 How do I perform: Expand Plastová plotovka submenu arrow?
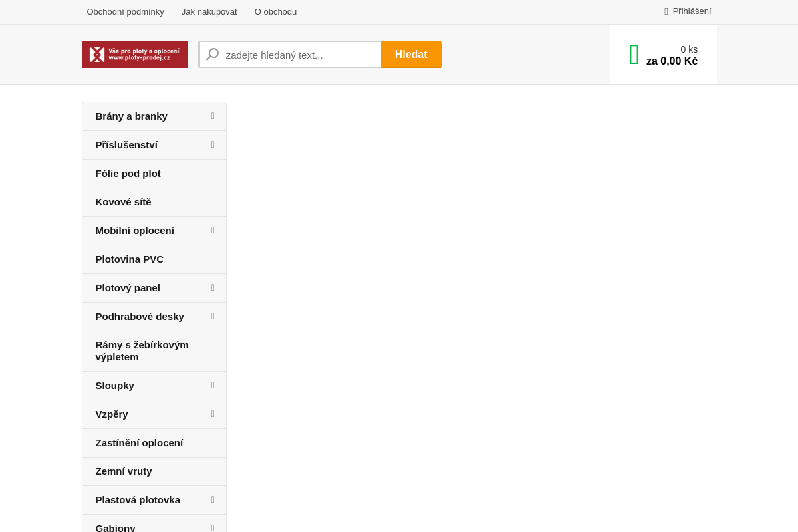[x=213, y=500]
